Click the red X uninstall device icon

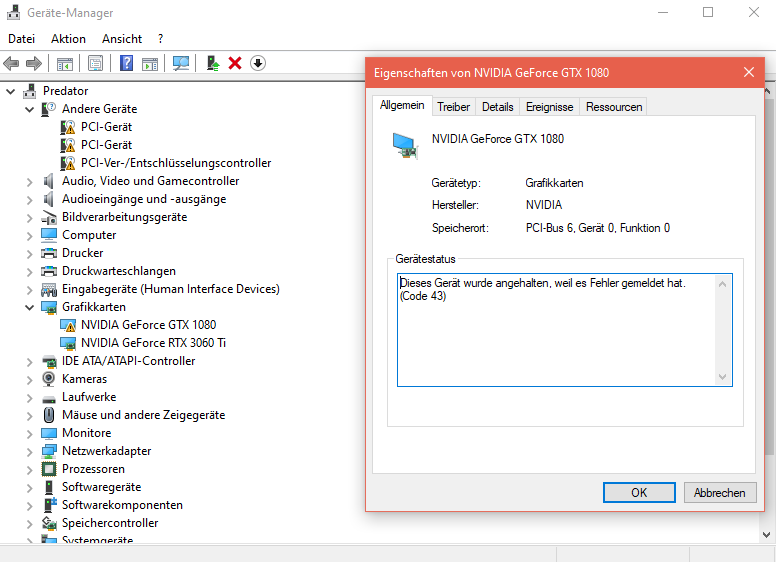(x=235, y=63)
